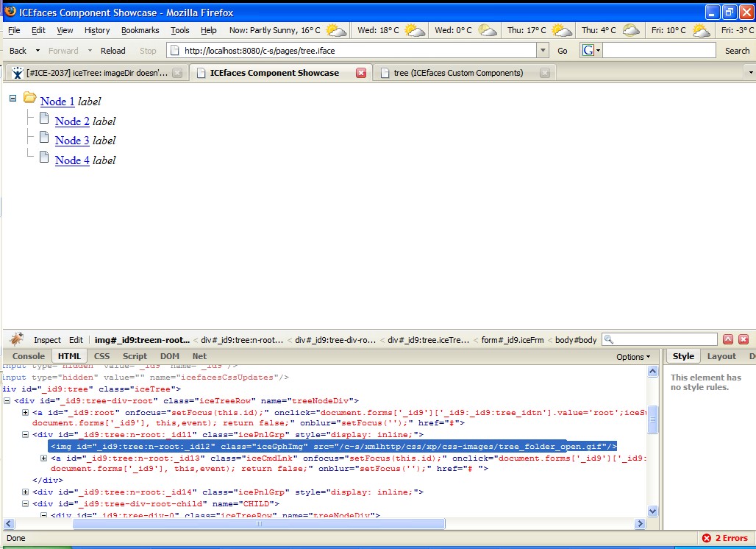Open the Help menu
The image size is (756, 549).
[x=208, y=30]
